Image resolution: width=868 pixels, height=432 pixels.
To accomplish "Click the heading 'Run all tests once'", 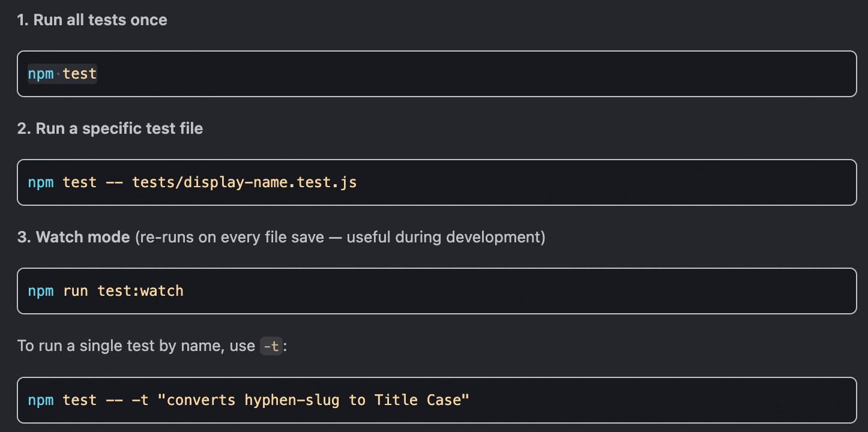I will pyautogui.click(x=92, y=20).
